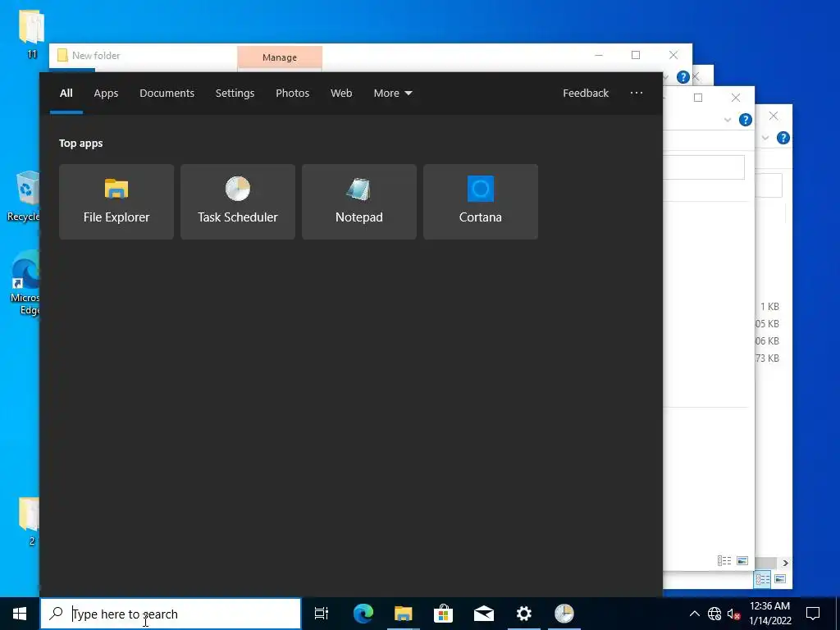Image resolution: width=840 pixels, height=630 pixels.
Task: Select large icons view in rightmost Explorer window
Action: (780, 579)
